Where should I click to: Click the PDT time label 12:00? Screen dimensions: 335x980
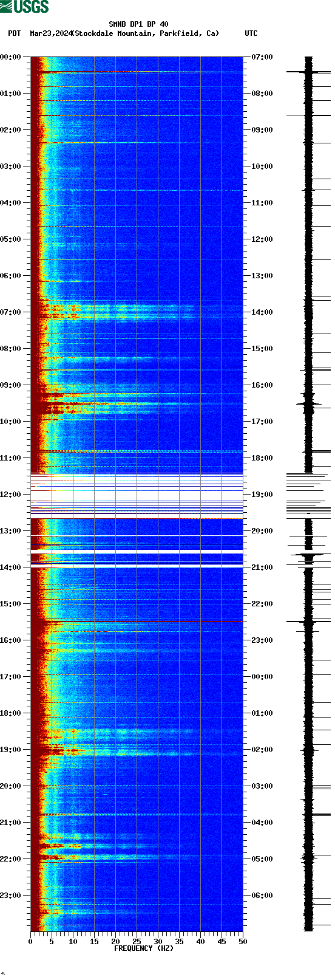pos(11,495)
